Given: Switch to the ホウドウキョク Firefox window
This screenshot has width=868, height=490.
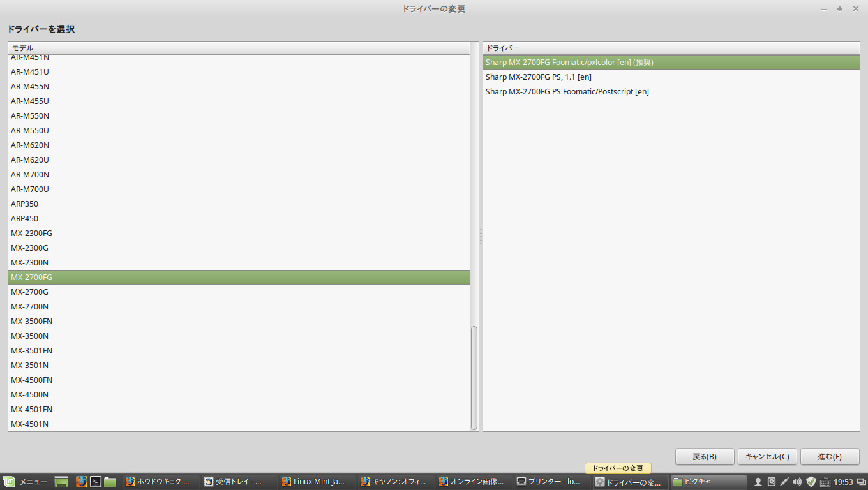Looking at the screenshot, I should click(x=160, y=482).
